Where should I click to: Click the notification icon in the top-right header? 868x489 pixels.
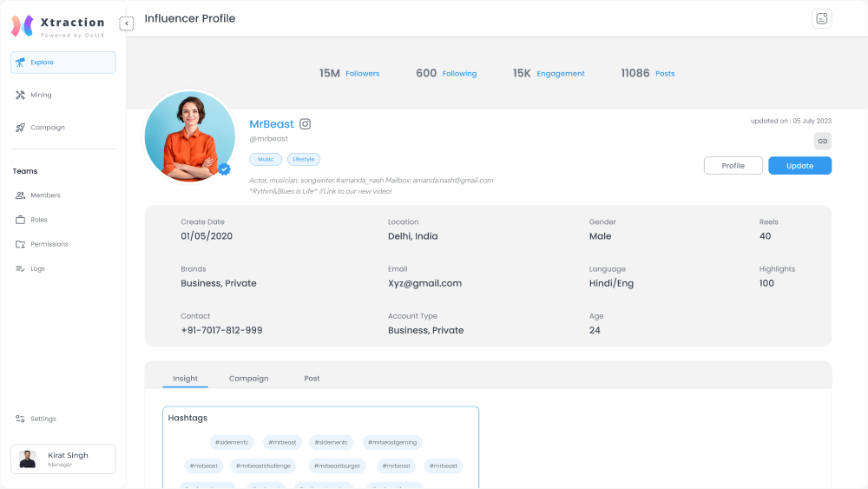(821, 19)
